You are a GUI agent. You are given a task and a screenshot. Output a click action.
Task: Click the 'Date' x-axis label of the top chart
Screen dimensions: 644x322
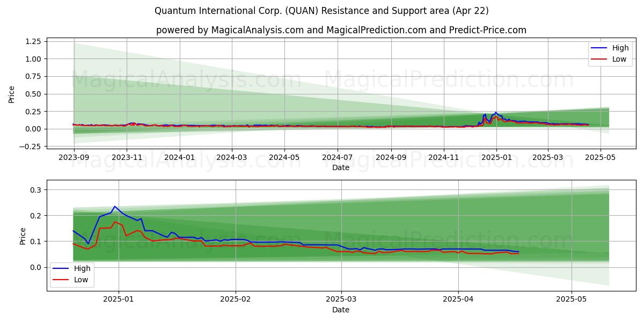coord(341,167)
